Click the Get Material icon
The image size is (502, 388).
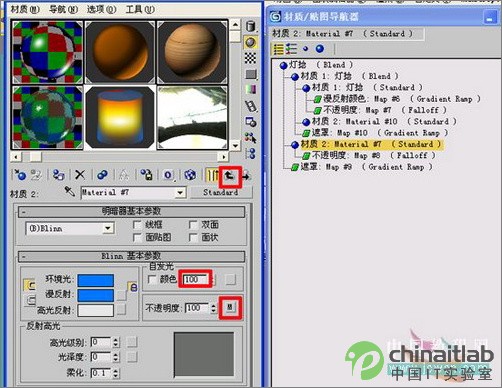coord(19,175)
